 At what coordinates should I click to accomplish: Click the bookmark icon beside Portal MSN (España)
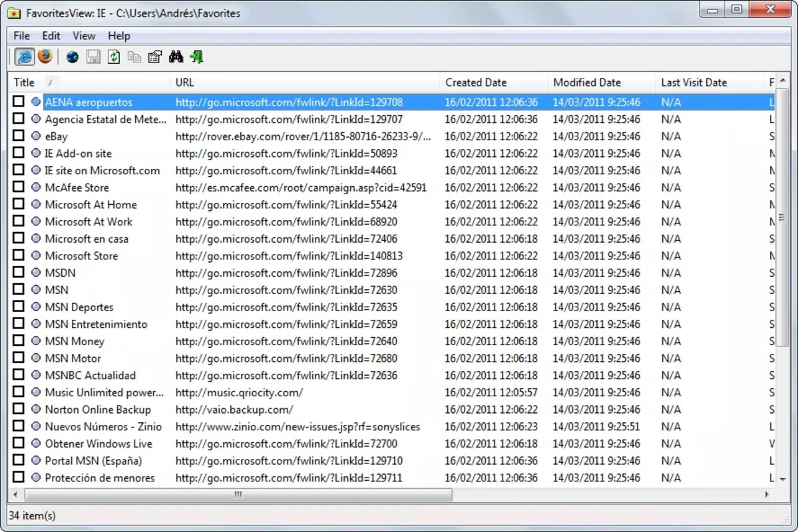(36, 460)
